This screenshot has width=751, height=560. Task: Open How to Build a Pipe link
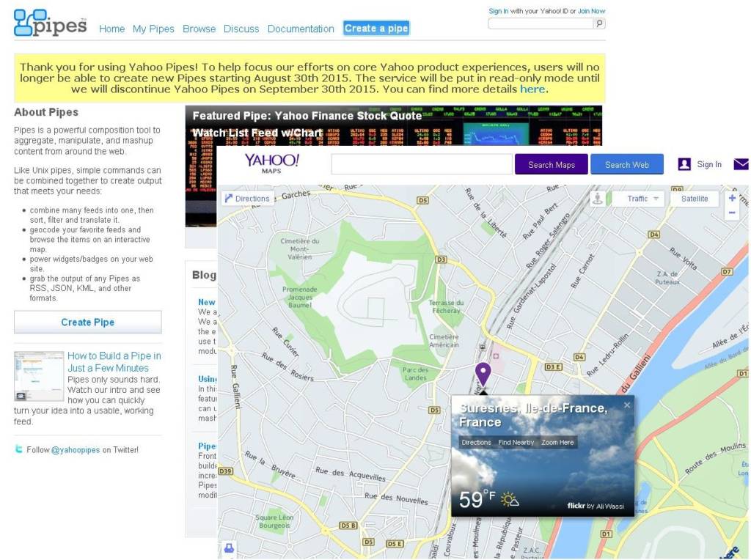(114, 362)
